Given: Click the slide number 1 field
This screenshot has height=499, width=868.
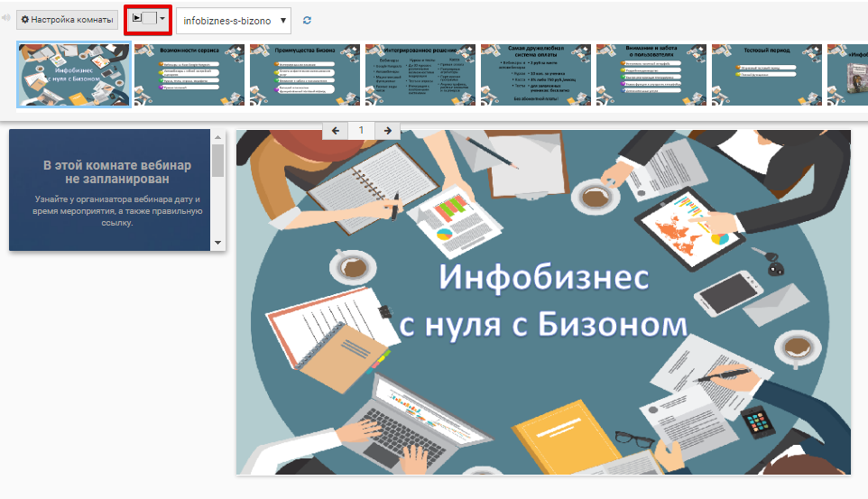Looking at the screenshot, I should pyautogui.click(x=362, y=131).
